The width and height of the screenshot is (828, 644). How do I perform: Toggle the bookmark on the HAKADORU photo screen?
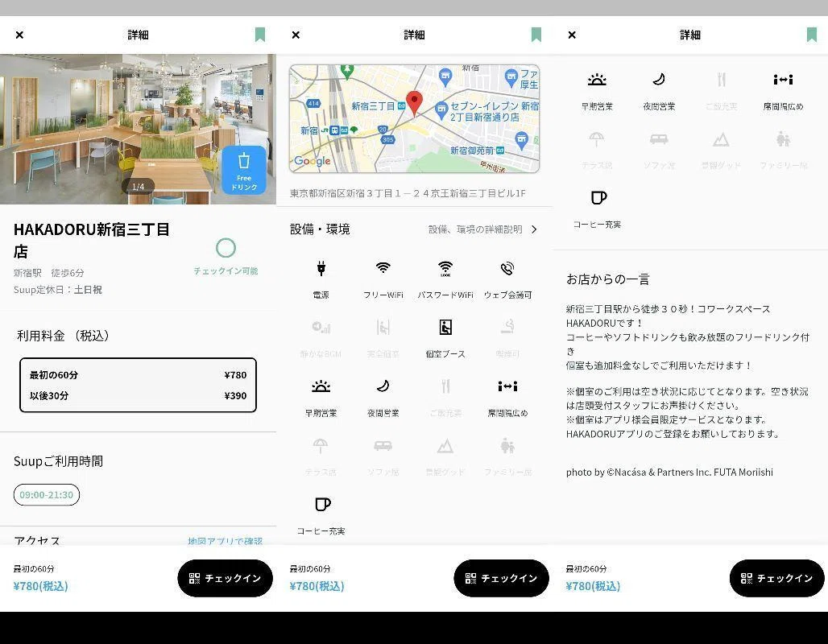260,35
